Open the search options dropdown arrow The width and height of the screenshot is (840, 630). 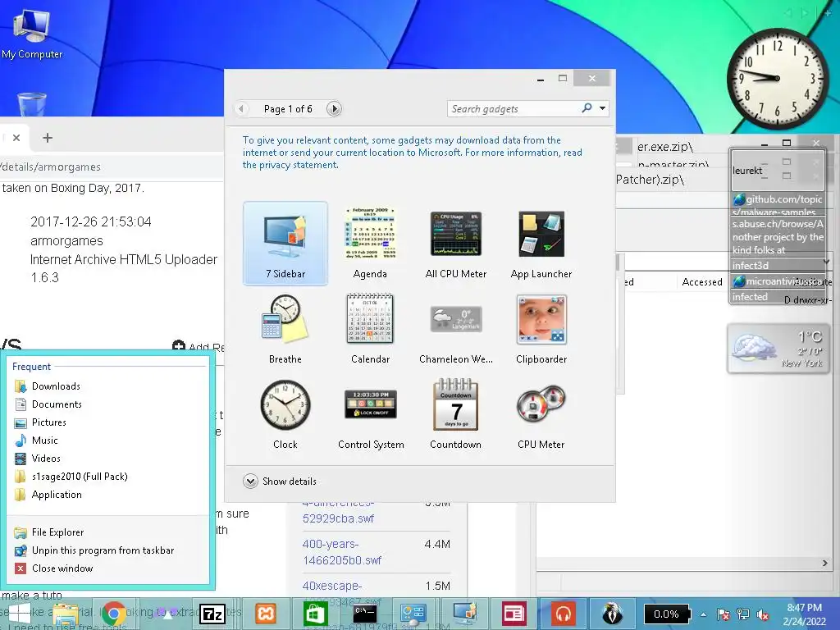tap(603, 108)
